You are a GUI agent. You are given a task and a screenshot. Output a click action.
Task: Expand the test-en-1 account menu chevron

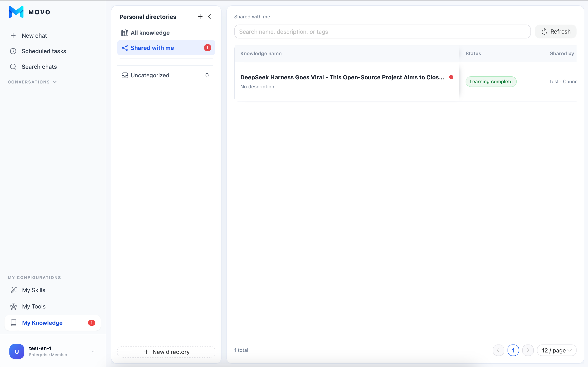(x=93, y=351)
